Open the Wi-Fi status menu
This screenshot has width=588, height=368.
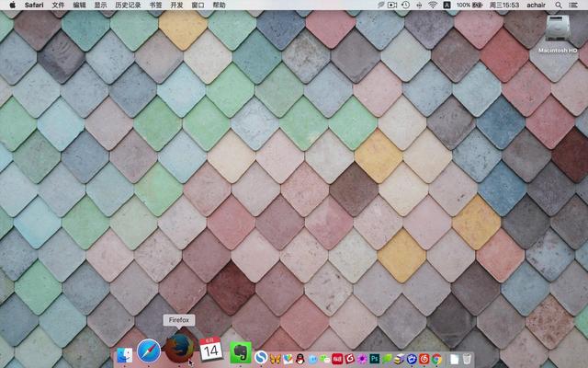click(x=433, y=5)
